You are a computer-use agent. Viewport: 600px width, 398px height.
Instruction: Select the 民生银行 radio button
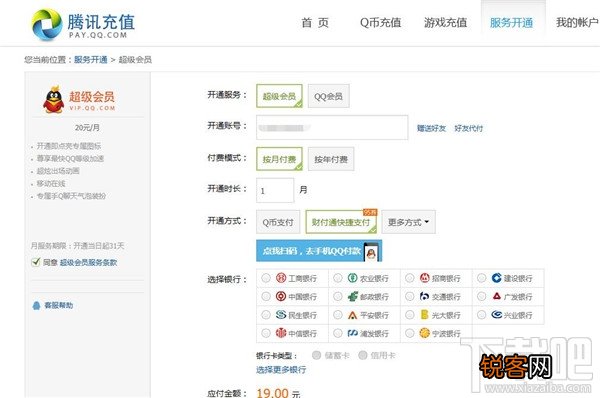266,315
